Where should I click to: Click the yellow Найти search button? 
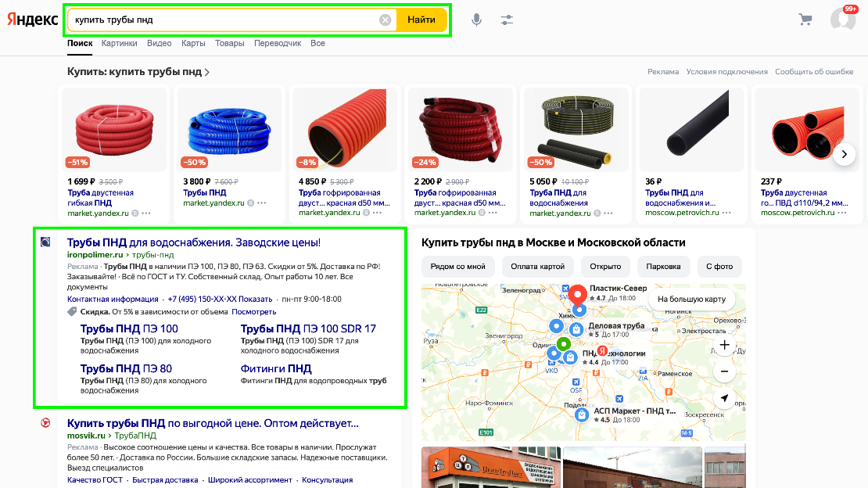[421, 20]
